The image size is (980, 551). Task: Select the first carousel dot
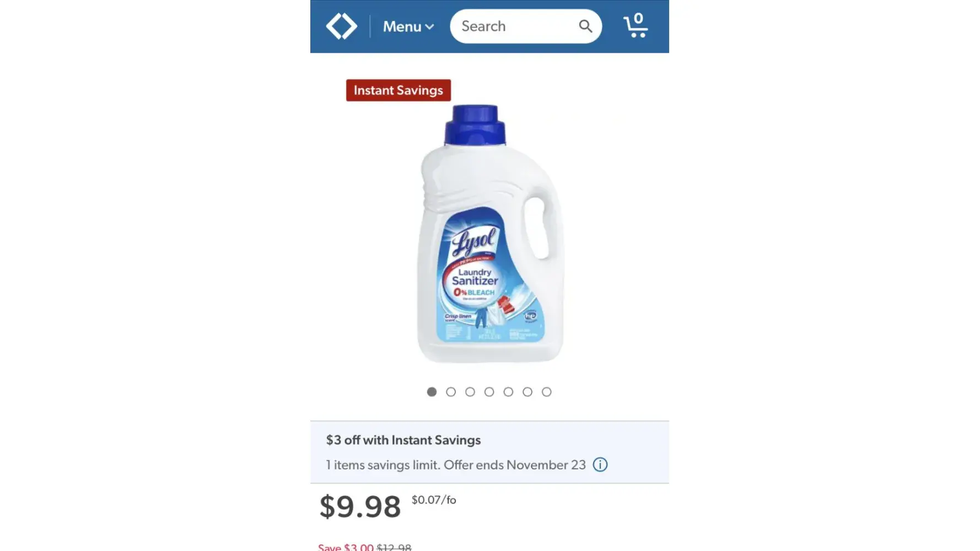(x=432, y=392)
